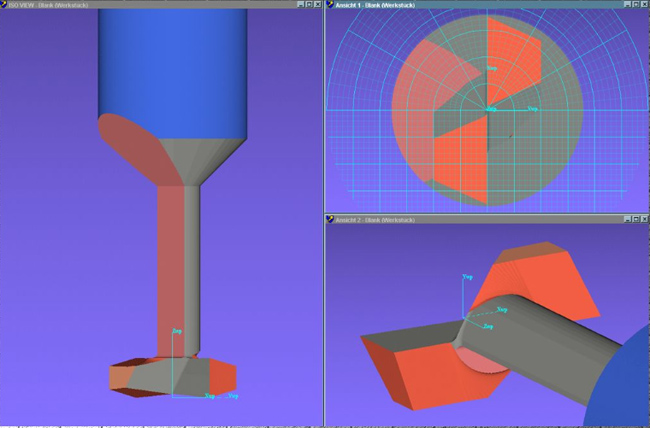Select the gray tool neck in ISO view
The width and height of the screenshot is (650, 428).
coord(190,260)
